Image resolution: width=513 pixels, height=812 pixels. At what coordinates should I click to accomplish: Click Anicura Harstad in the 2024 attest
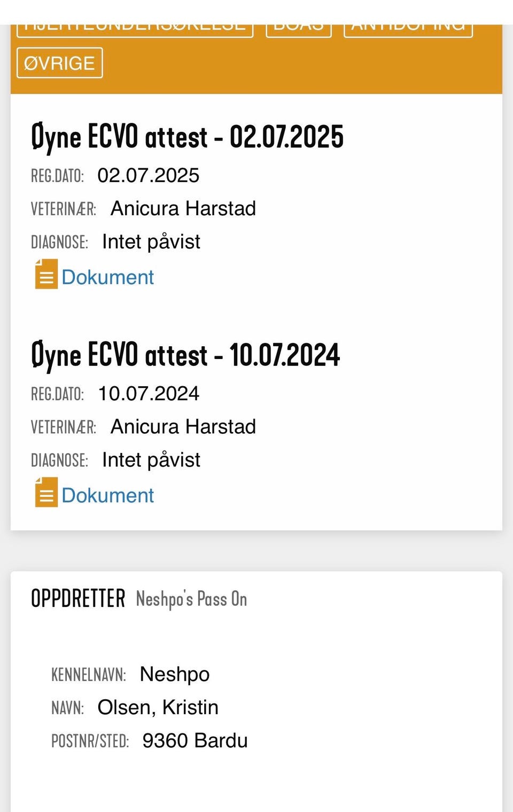183,427
